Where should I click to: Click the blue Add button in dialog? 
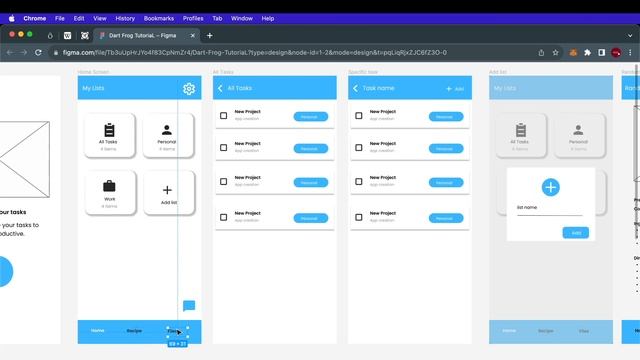coord(576,233)
